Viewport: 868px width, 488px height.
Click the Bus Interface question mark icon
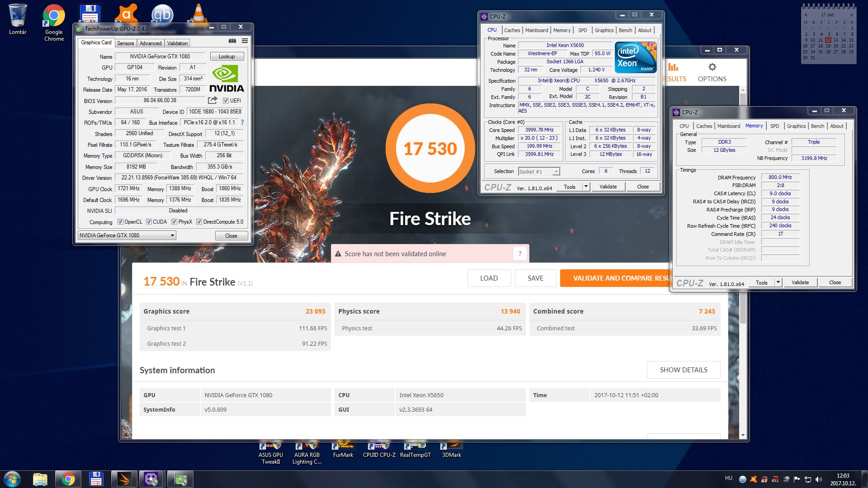pos(242,122)
